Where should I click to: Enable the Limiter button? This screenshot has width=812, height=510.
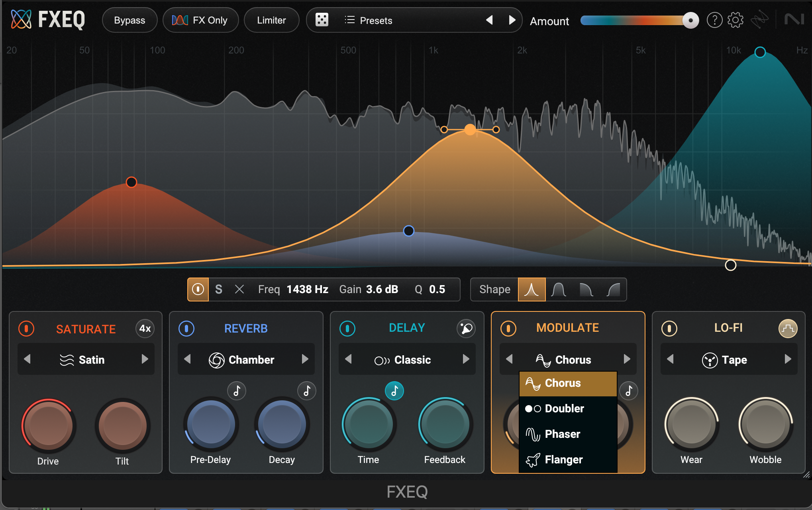271,20
